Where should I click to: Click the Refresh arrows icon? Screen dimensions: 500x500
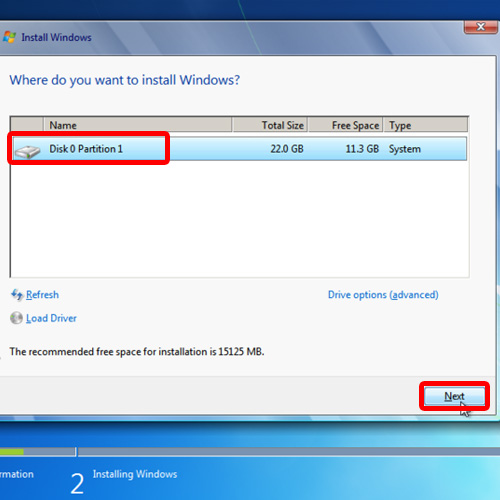click(17, 295)
